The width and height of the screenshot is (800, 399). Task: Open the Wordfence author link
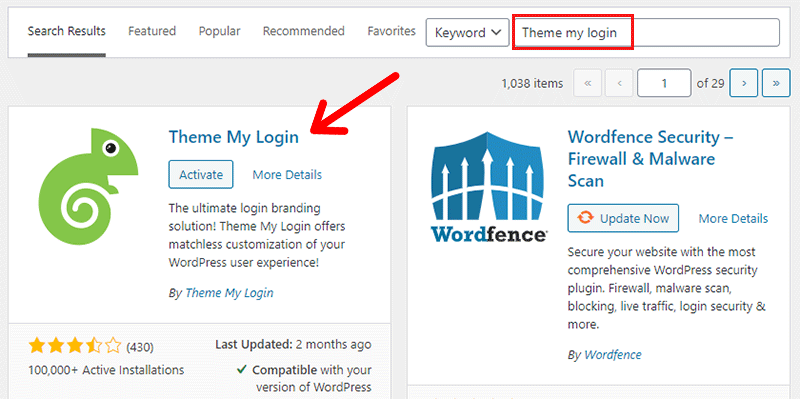coord(613,354)
